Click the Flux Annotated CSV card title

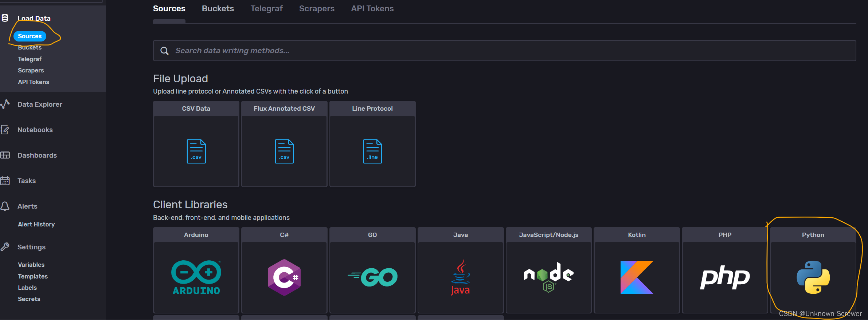click(284, 108)
